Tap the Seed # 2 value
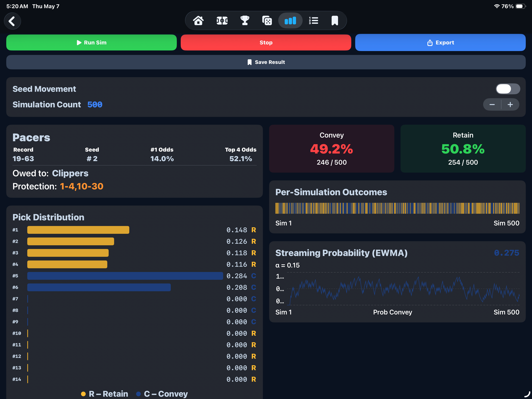 [92, 159]
